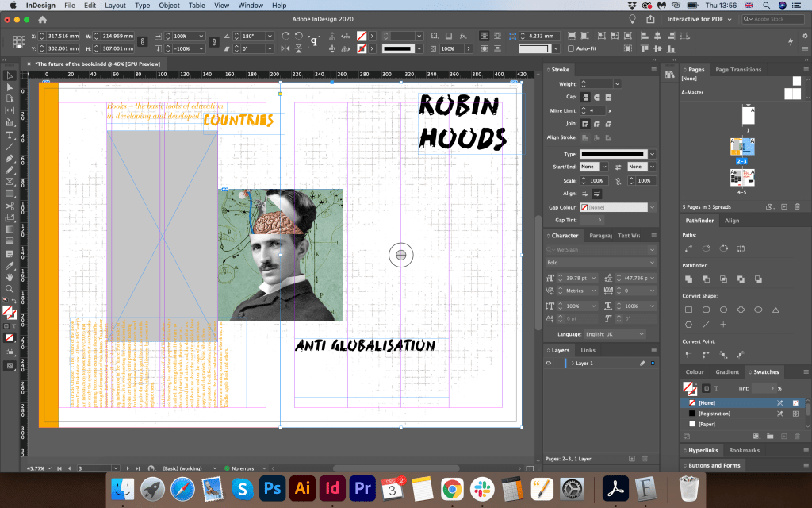
Task: Hide Layer 1 using the eye icon
Action: pyautogui.click(x=548, y=363)
